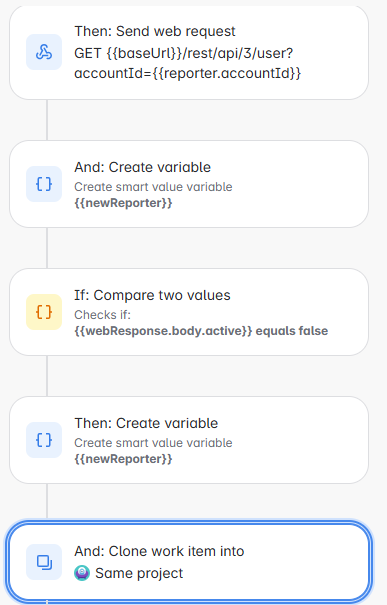Click the Same project avatar icon
This screenshot has width=387, height=605.
pos(82,573)
